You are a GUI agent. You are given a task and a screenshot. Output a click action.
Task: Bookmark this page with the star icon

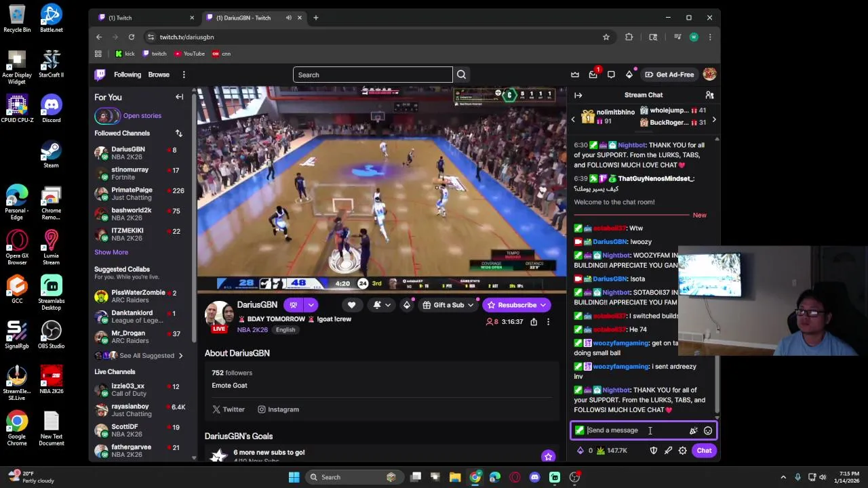coord(606,37)
